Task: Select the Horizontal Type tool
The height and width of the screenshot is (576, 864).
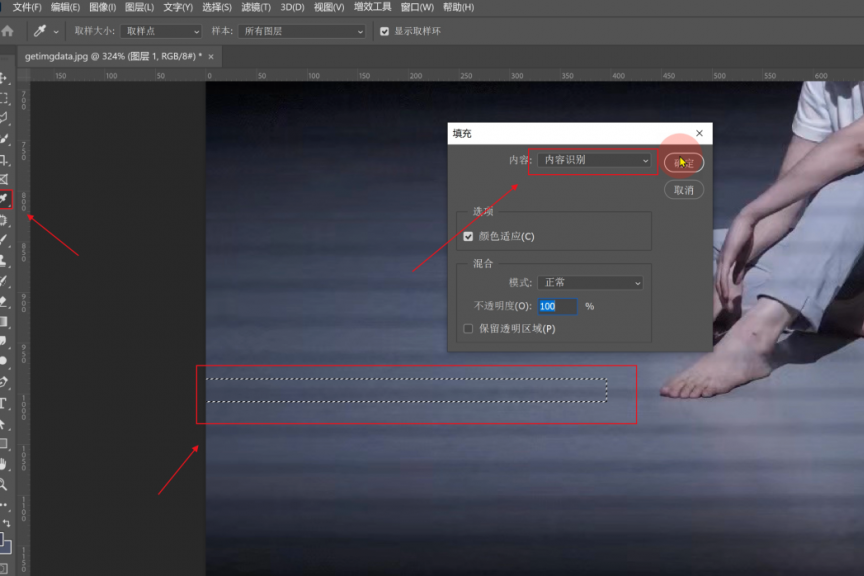Action: 4,403
